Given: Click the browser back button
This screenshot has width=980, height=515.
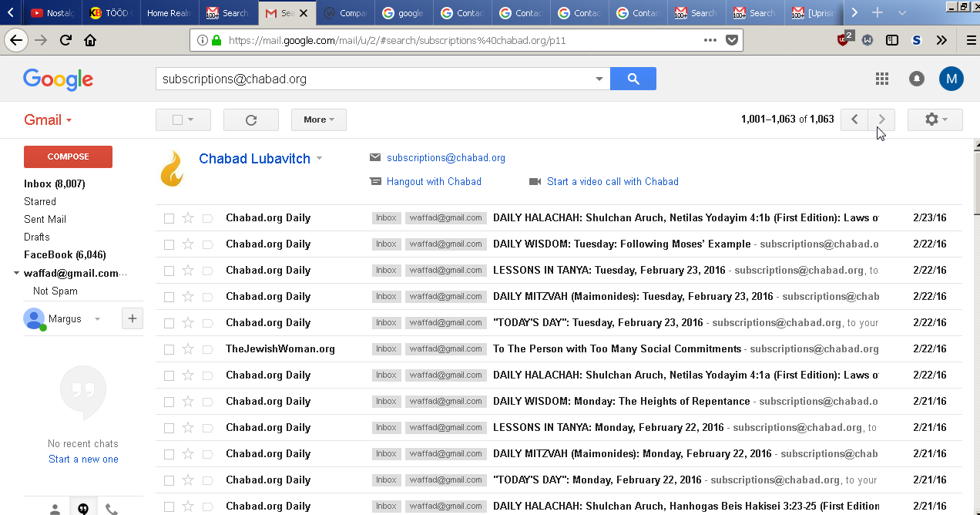Looking at the screenshot, I should (16, 40).
